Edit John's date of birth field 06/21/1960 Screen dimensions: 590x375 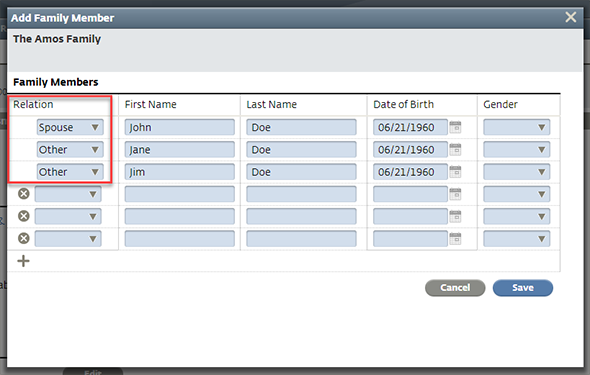[410, 127]
